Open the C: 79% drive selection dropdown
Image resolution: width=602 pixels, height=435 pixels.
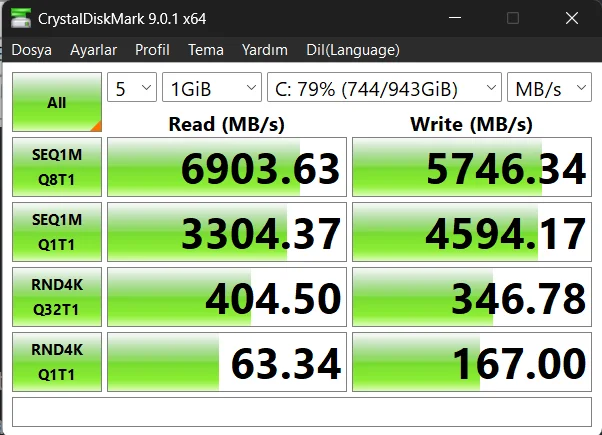384,88
